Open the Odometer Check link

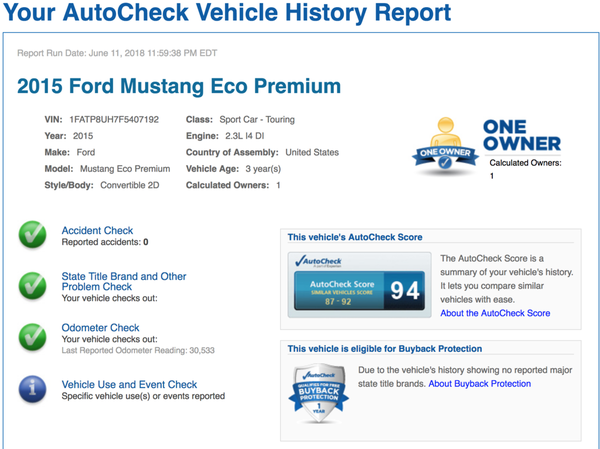click(100, 328)
